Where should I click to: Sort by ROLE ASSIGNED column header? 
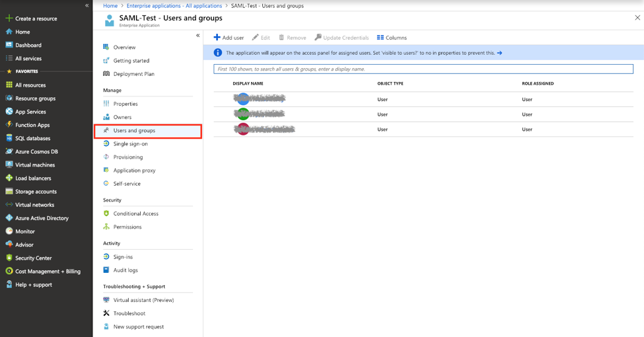point(538,83)
